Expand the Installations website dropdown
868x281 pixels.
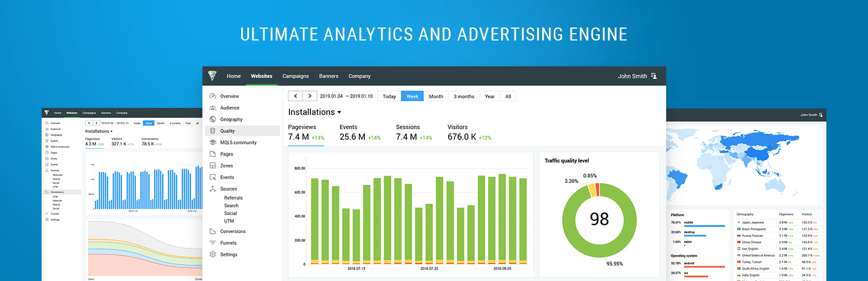click(340, 112)
